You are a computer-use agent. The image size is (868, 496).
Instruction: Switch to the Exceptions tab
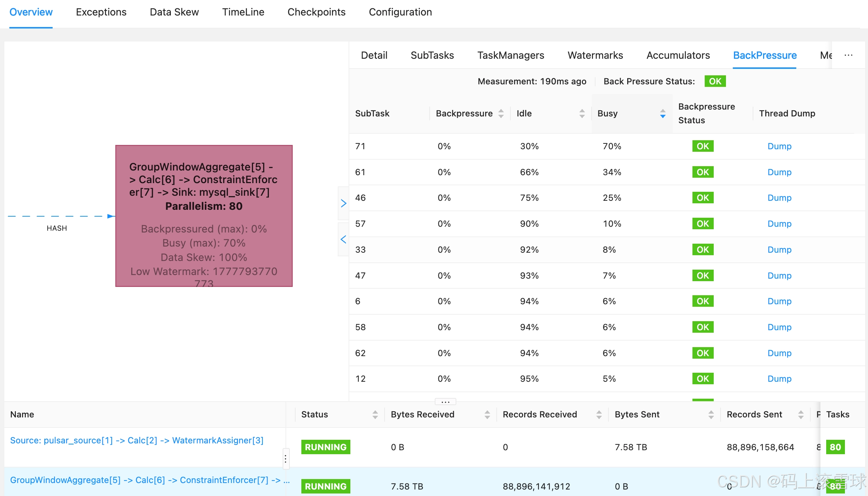[x=101, y=12]
